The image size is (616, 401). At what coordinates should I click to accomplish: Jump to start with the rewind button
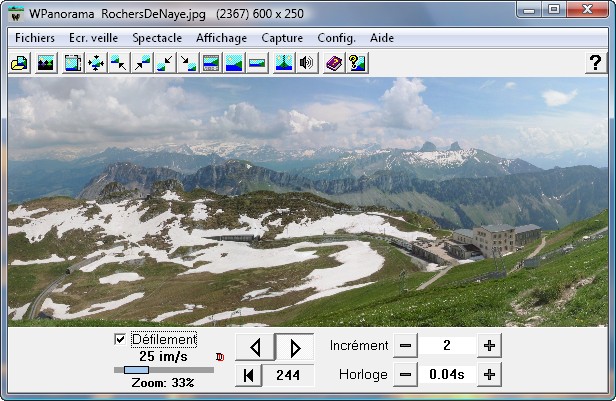[x=248, y=375]
